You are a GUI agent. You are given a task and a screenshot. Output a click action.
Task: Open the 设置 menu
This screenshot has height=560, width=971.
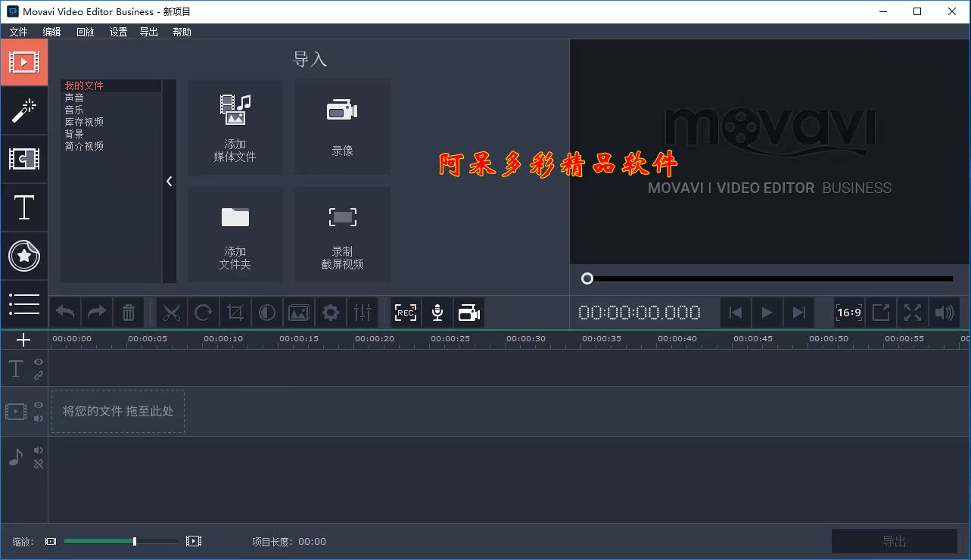click(x=118, y=32)
